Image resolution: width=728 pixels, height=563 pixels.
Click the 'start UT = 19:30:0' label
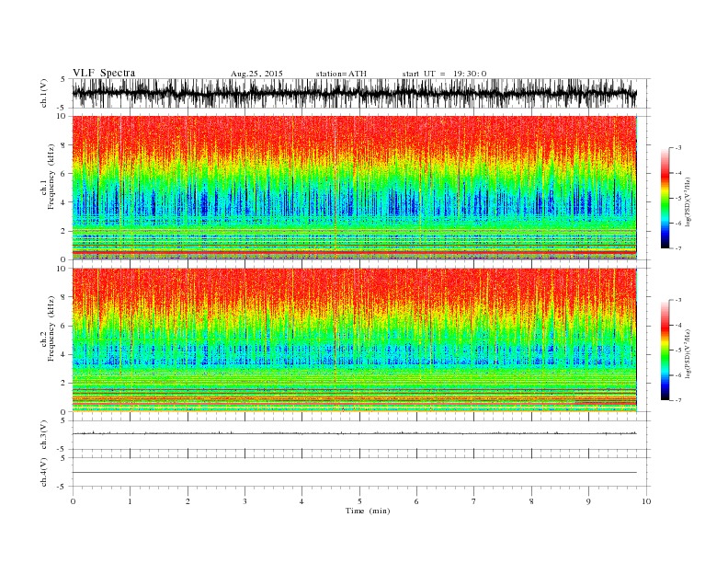tap(444, 74)
